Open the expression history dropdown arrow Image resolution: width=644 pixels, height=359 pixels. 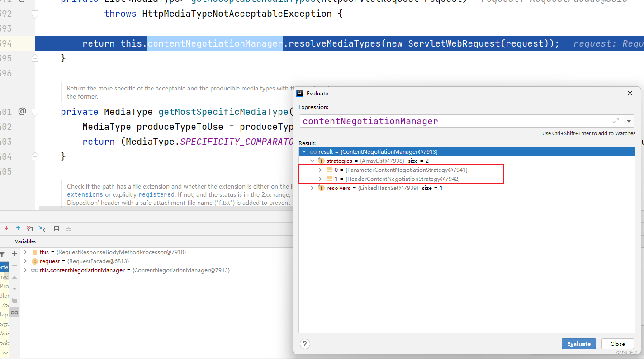(629, 121)
